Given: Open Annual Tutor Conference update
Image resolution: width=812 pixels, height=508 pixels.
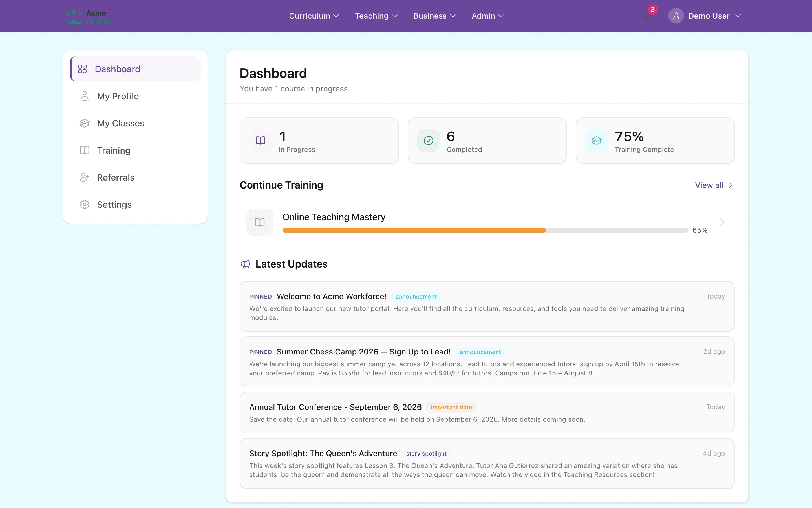Looking at the screenshot, I should [487, 413].
